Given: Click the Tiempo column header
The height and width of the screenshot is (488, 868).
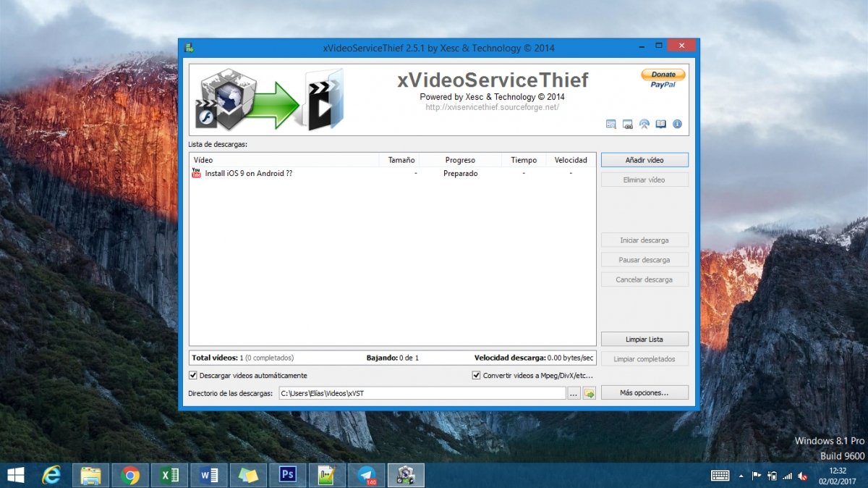Looking at the screenshot, I should [x=524, y=160].
